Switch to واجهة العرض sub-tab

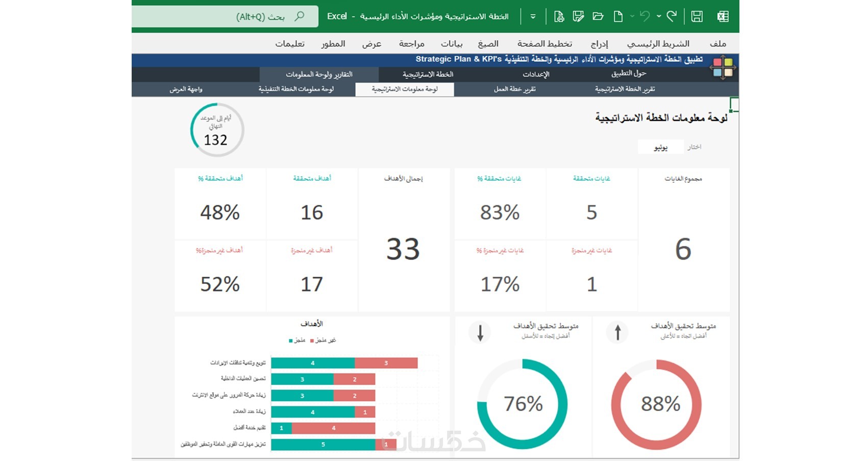coord(186,89)
